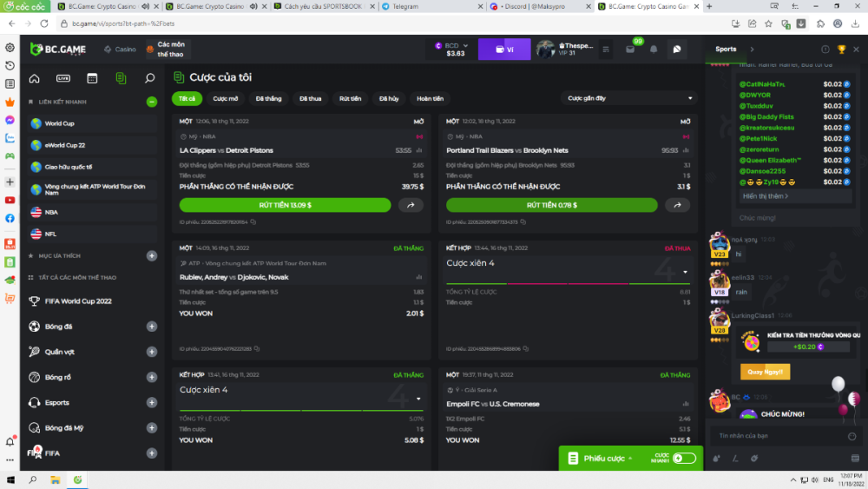Viewport: 868px width, 489px height.
Task: Click the chat message input field
Action: click(773, 435)
